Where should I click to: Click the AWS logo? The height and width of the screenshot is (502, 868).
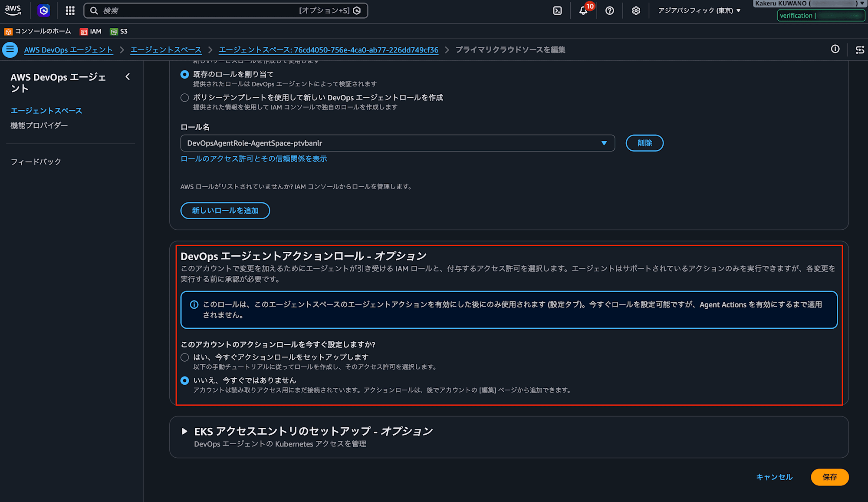pyautogui.click(x=13, y=10)
